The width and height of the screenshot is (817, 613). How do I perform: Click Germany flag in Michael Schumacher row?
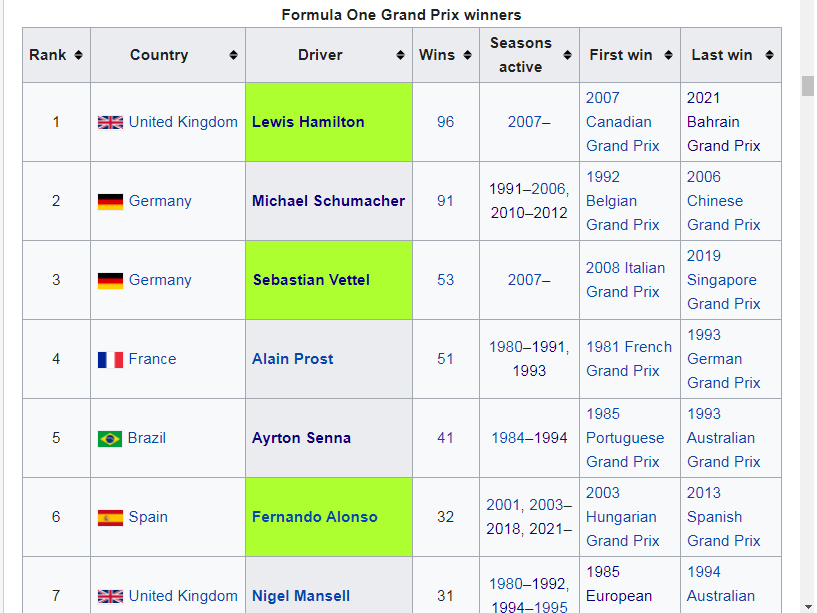point(110,201)
